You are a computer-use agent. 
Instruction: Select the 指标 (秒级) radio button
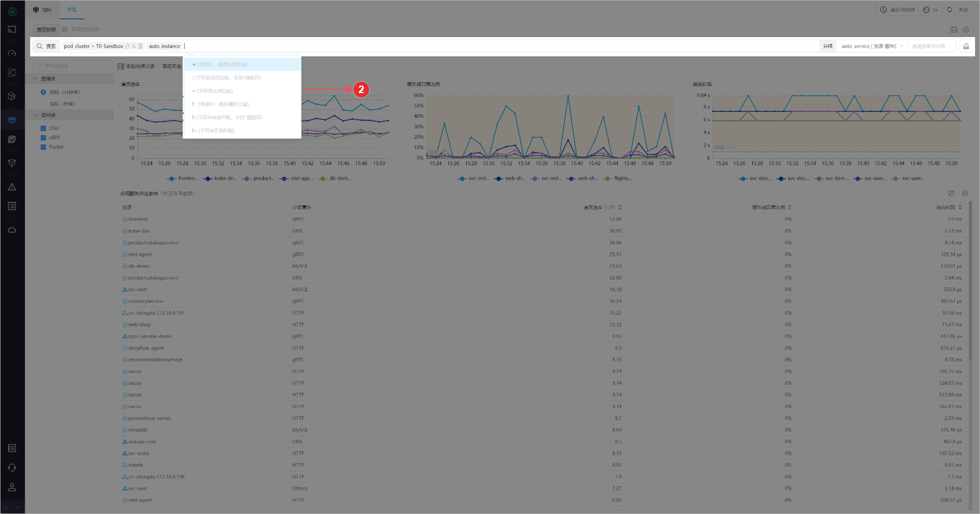click(44, 104)
